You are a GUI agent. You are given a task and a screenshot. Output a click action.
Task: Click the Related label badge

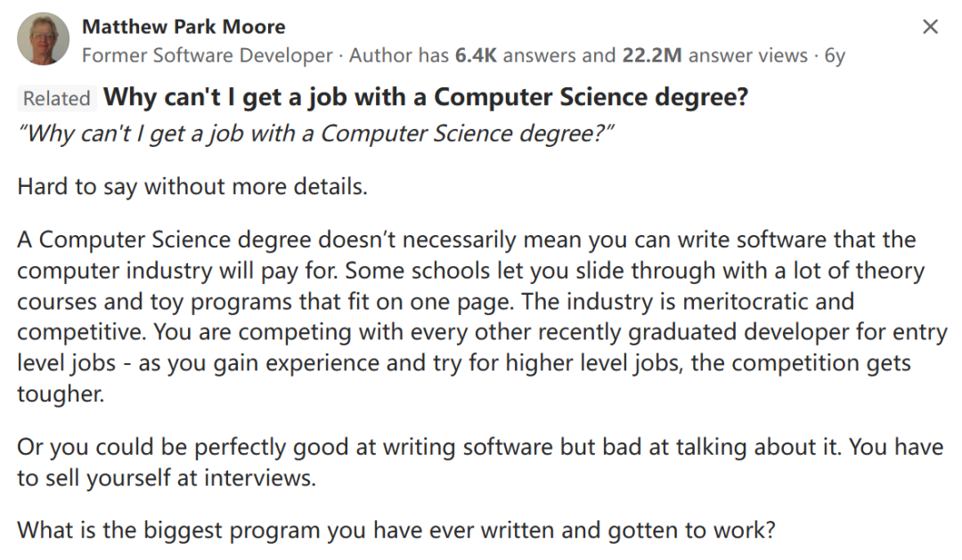[x=56, y=98]
